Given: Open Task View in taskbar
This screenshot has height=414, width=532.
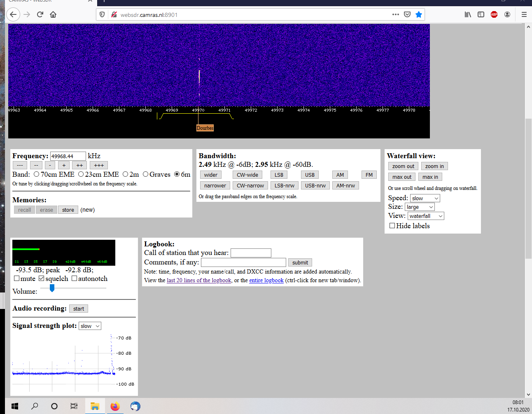Looking at the screenshot, I should click(74, 406).
